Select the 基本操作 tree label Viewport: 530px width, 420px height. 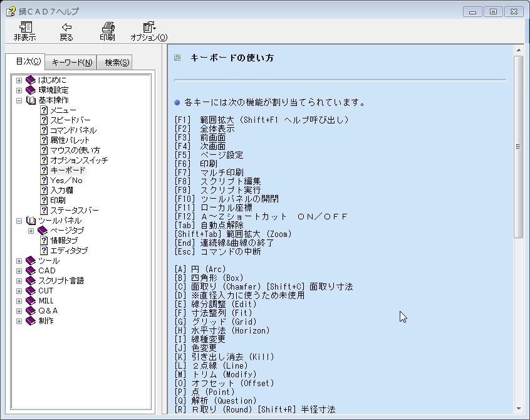pos(53,100)
